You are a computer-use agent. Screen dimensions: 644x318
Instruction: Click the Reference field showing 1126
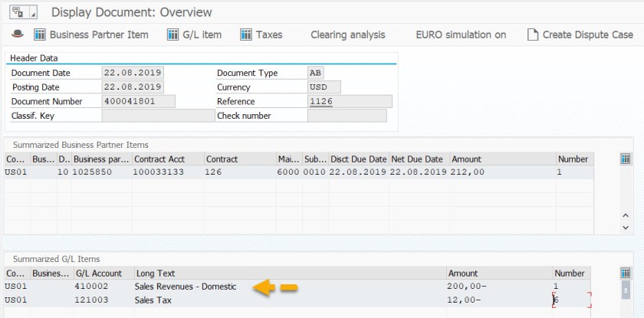[x=349, y=101]
